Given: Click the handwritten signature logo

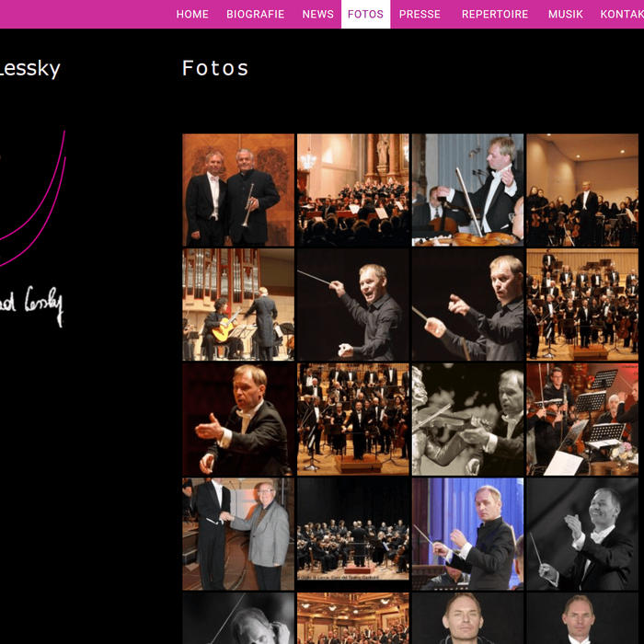Looking at the screenshot, I should [31, 306].
